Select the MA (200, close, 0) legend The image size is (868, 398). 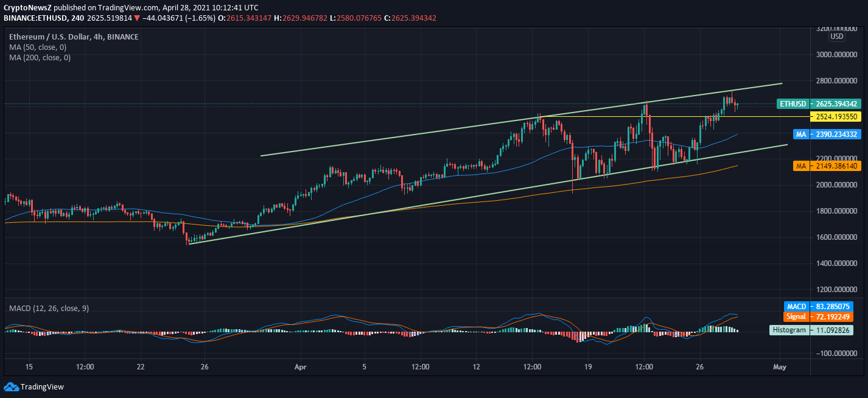40,57
